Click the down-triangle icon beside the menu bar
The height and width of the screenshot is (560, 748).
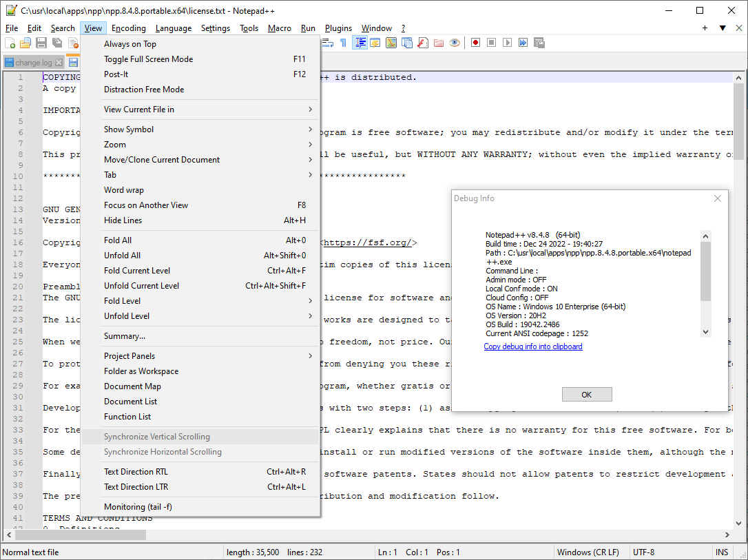(723, 28)
